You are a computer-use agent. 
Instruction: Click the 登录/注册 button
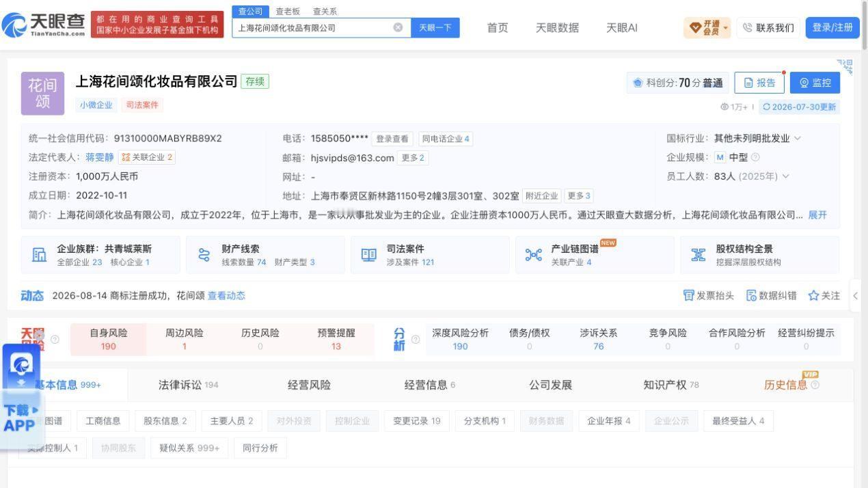tap(832, 27)
